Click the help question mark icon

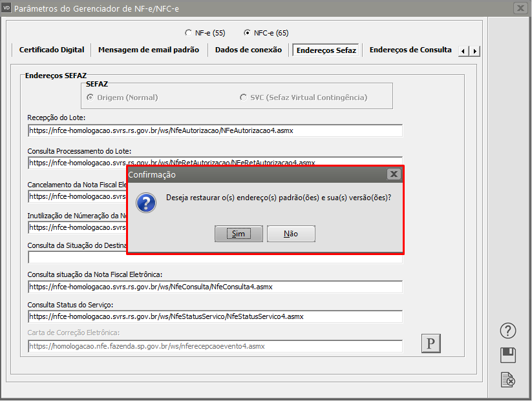[508, 331]
